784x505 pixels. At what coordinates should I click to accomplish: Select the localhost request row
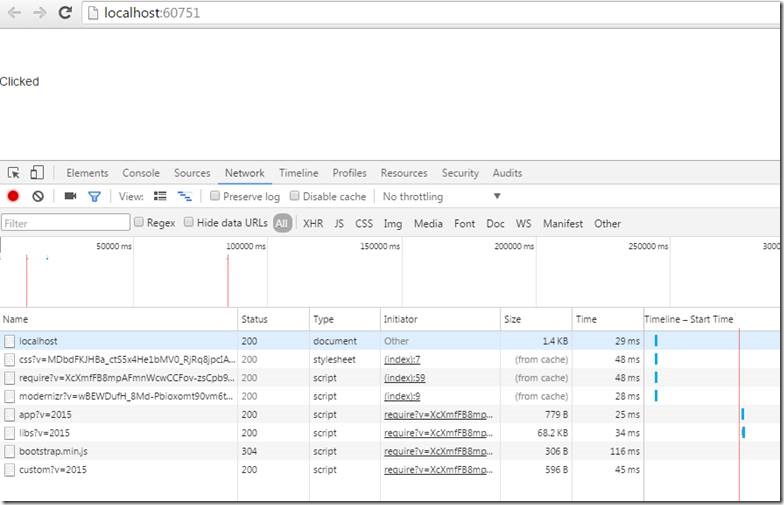pos(390,341)
